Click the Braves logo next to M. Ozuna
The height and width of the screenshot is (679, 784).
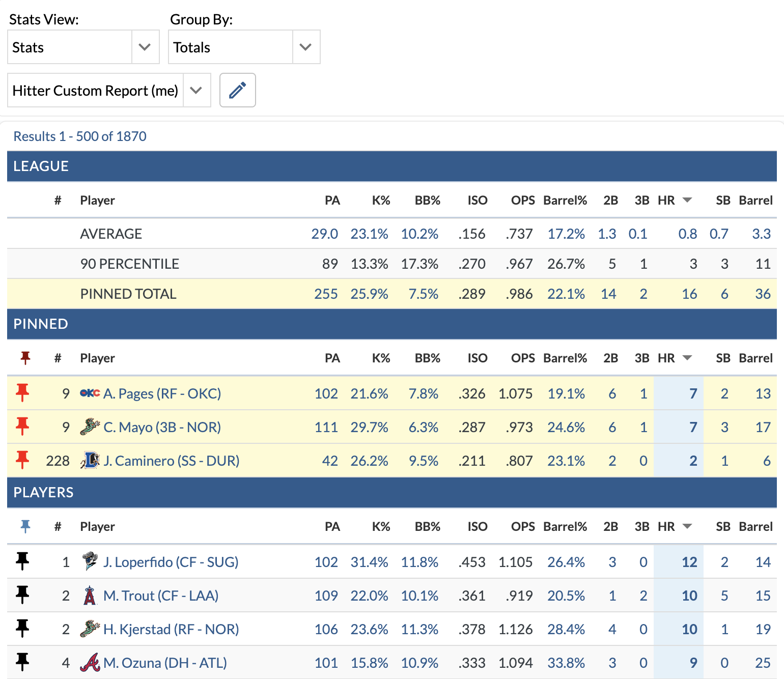coord(90,663)
